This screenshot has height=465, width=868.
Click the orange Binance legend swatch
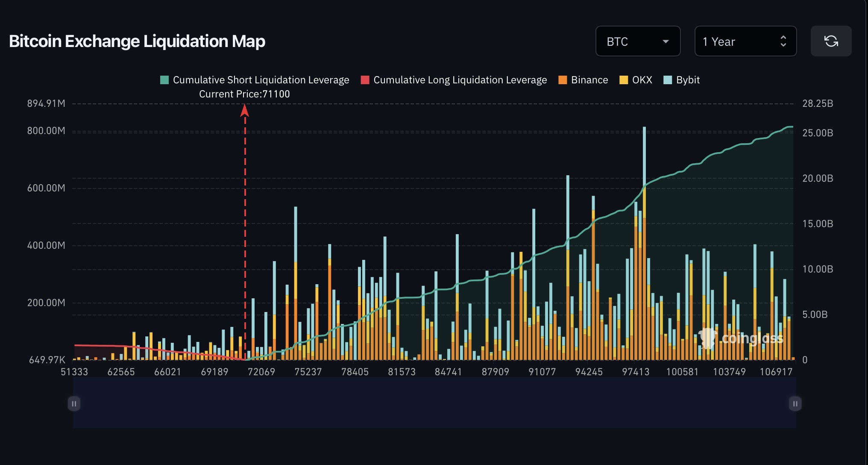point(563,80)
